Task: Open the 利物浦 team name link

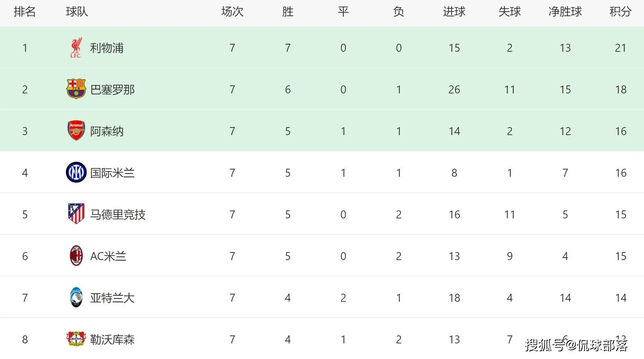Action: click(107, 48)
